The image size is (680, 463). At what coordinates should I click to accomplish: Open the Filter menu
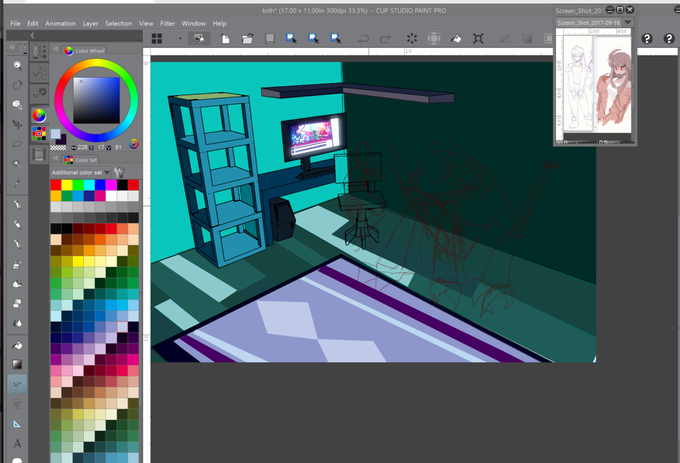(167, 23)
